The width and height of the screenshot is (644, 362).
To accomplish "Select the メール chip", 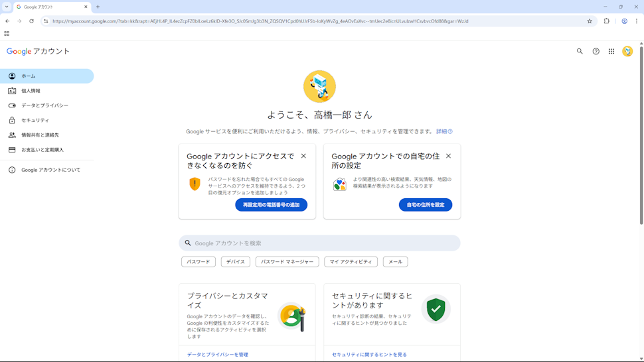I will click(x=396, y=262).
